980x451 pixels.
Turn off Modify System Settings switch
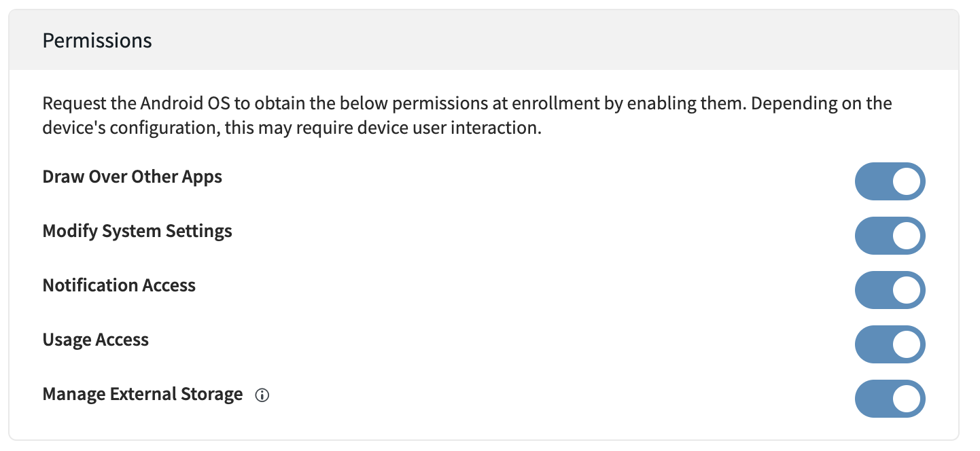pos(890,236)
